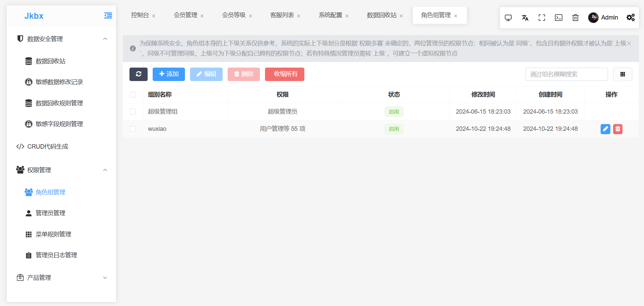This screenshot has height=306, width=644.
Task: Toggle column display grid button
Action: pyautogui.click(x=622, y=74)
